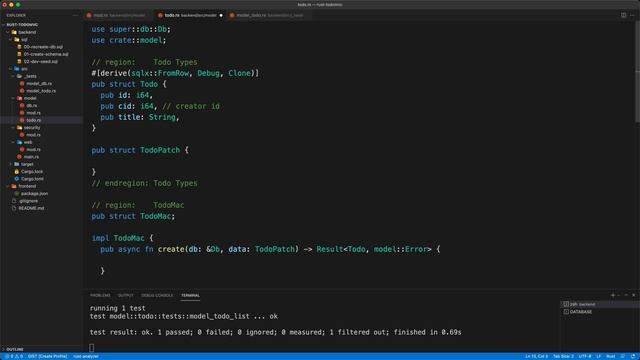Click the DATABASE terminal icon
This screenshot has width=640, height=360.
pyautogui.click(x=566, y=311)
